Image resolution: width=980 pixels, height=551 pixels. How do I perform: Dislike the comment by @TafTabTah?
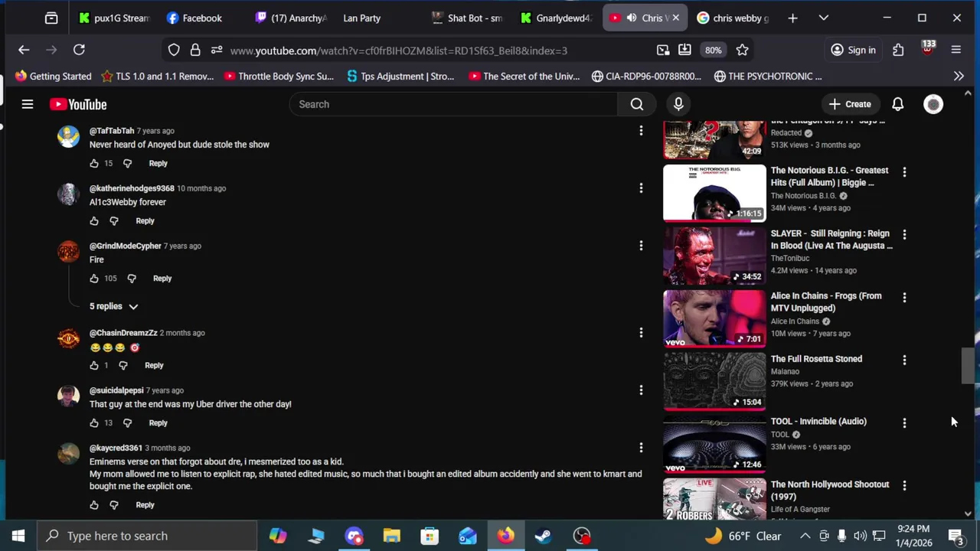pyautogui.click(x=127, y=163)
